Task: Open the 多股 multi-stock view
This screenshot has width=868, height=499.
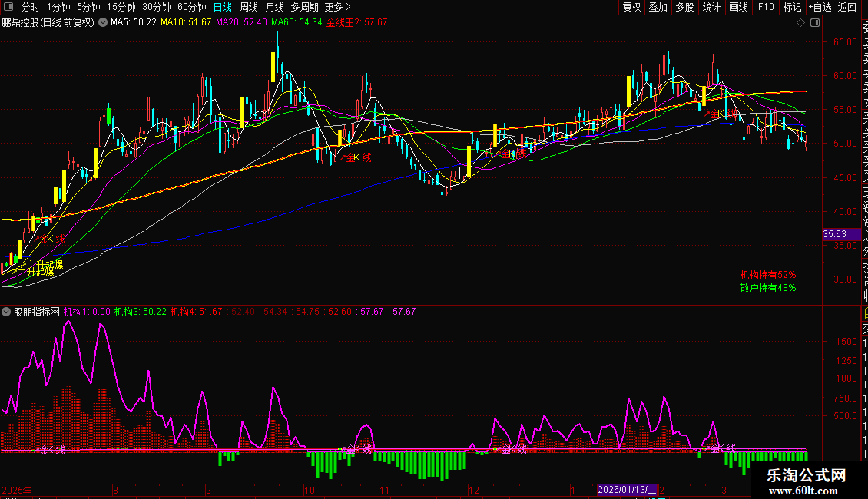Action: tap(684, 7)
